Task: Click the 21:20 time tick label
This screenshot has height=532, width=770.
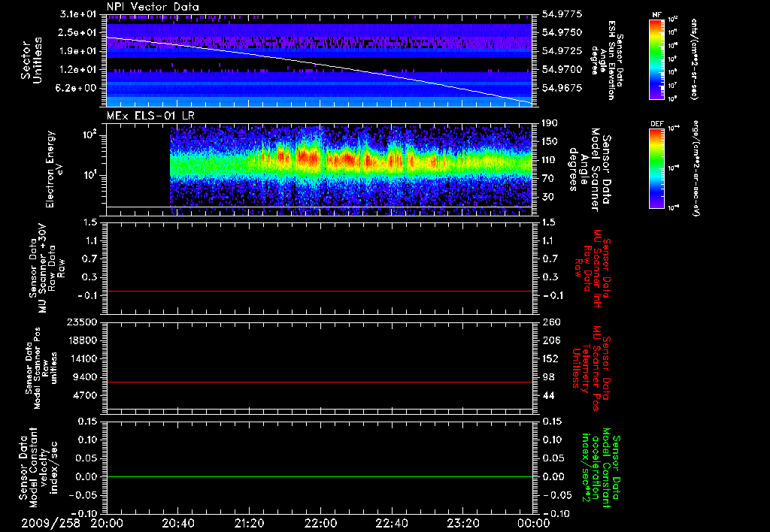Action: point(249,523)
